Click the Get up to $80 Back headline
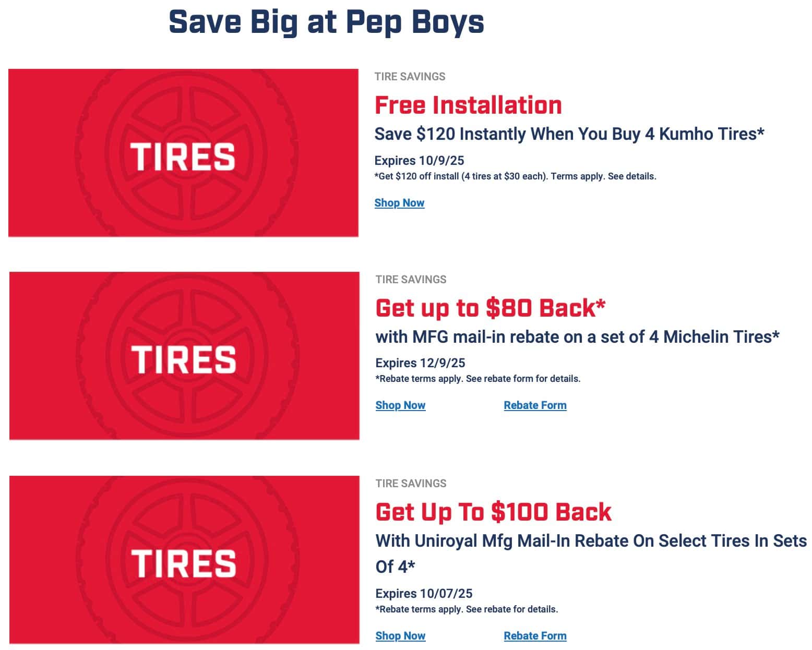 490,308
